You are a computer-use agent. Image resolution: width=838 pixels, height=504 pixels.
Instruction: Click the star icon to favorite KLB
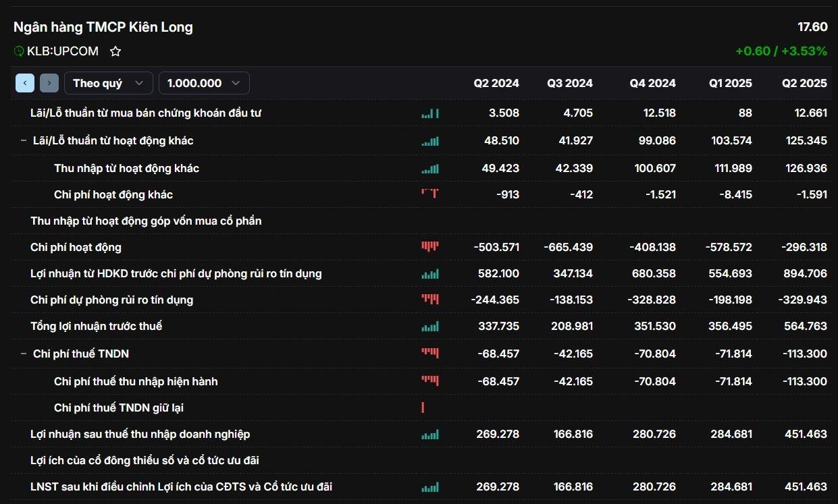115,51
